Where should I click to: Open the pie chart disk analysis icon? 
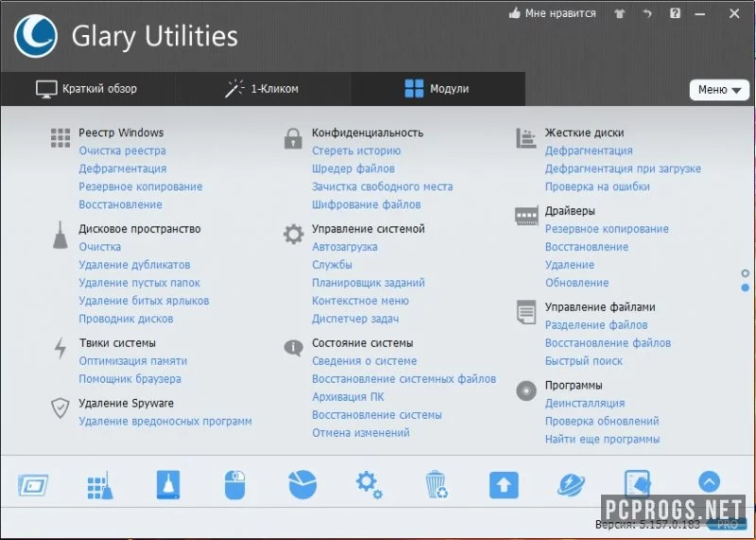[302, 484]
